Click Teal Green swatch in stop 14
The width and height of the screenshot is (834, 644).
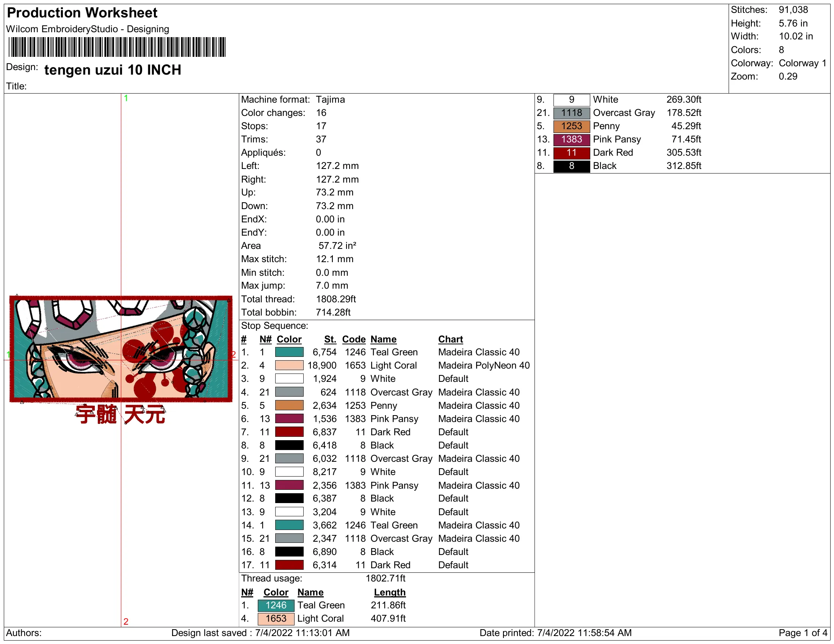290,525
